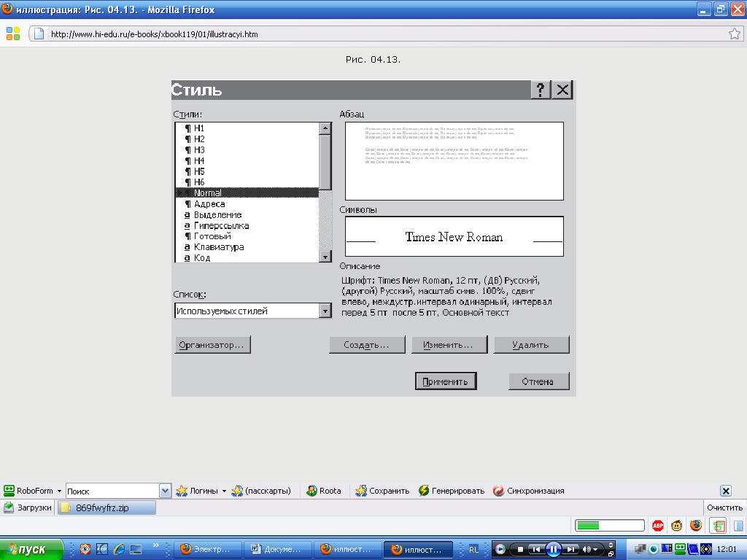Click the Windows Media Player logo on taskbar

coord(500,550)
